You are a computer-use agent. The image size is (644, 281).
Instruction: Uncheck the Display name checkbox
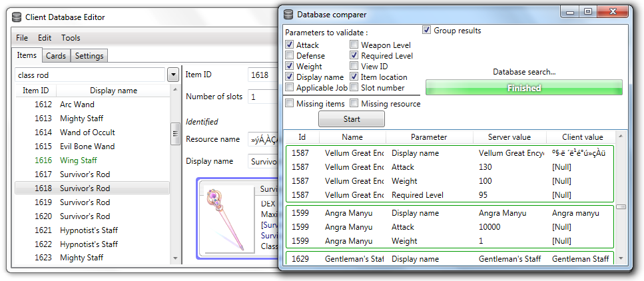(x=290, y=77)
